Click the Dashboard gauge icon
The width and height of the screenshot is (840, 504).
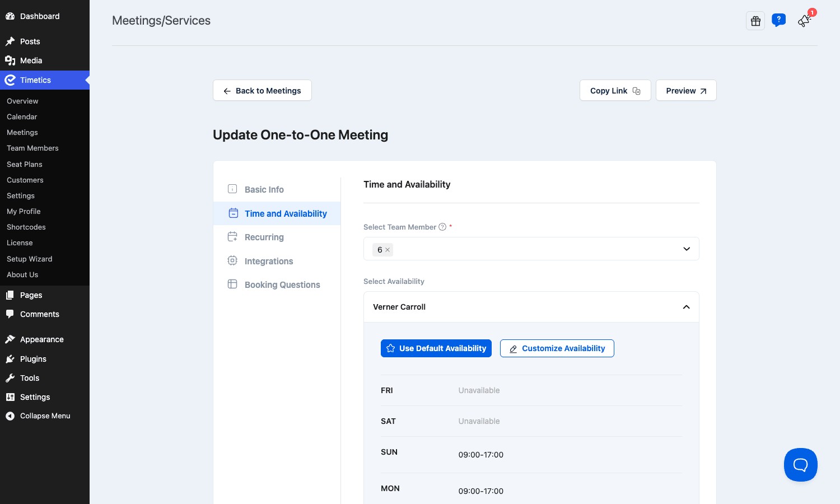pyautogui.click(x=10, y=16)
